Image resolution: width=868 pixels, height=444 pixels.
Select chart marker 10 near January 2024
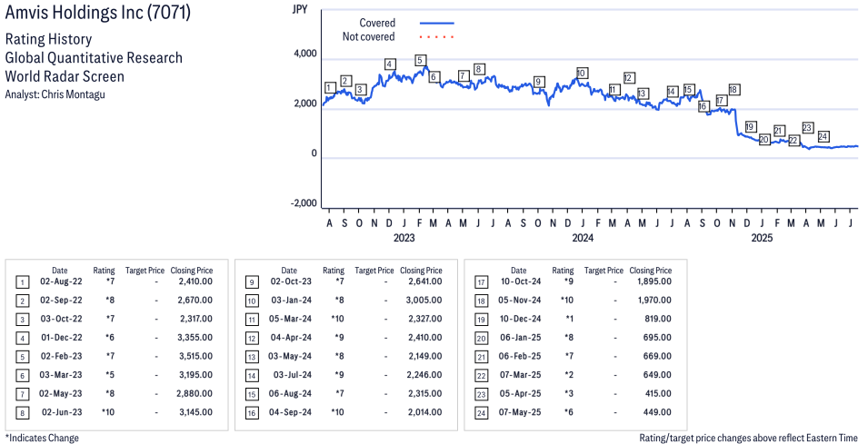pyautogui.click(x=581, y=73)
